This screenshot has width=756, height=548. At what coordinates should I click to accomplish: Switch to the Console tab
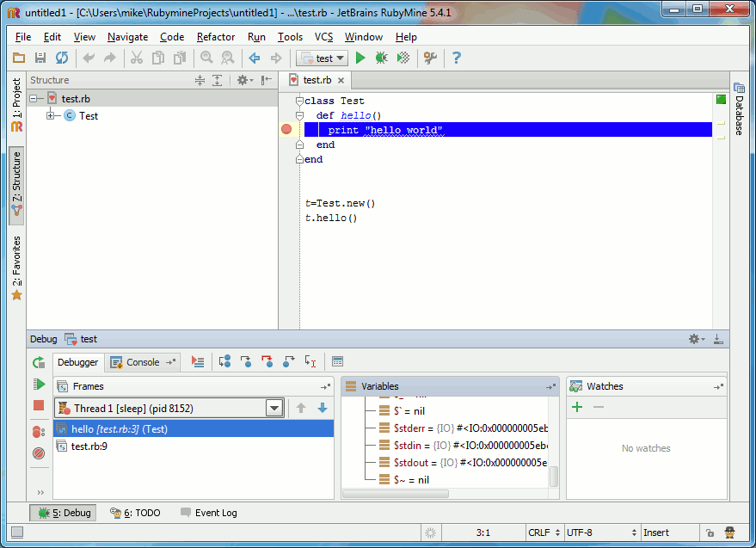[142, 362]
